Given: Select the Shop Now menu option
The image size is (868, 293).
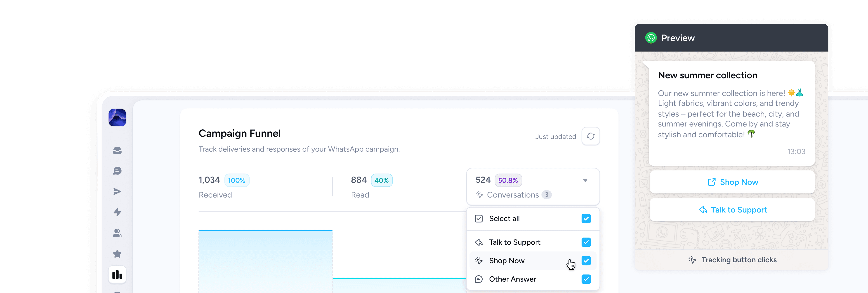Looking at the screenshot, I should point(506,261).
